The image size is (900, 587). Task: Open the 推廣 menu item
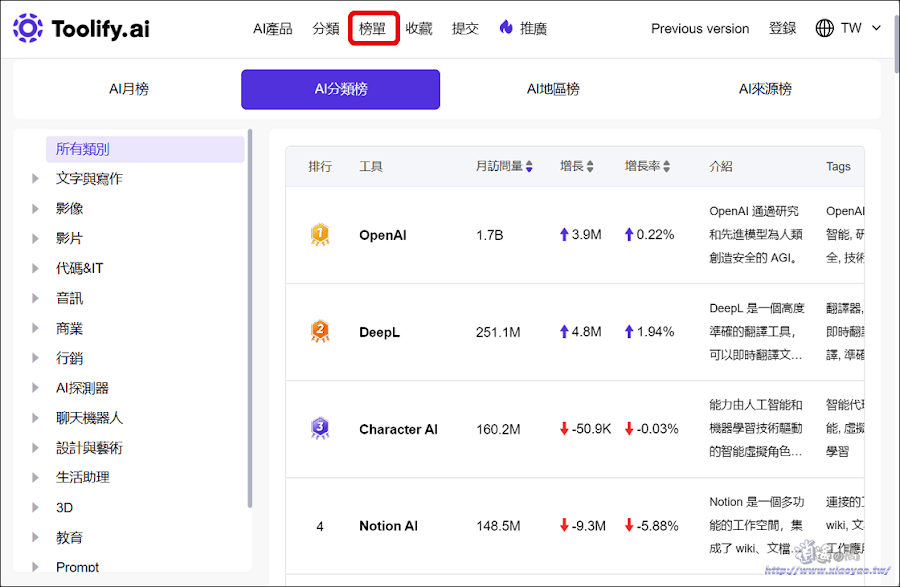tap(533, 28)
